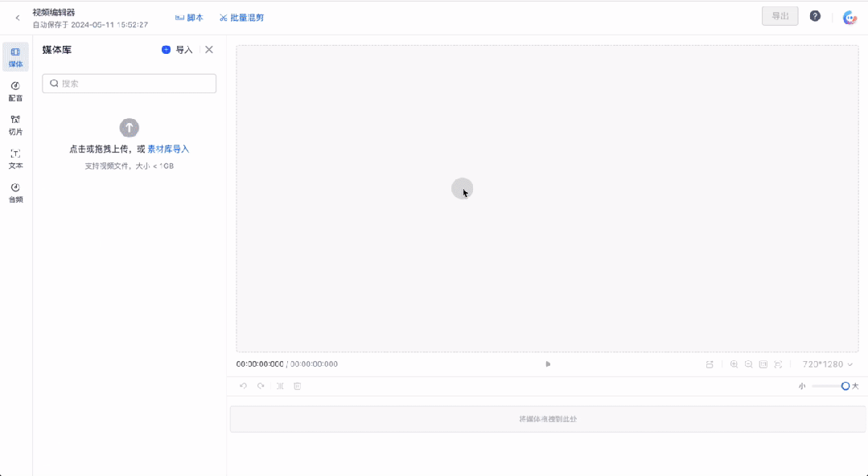Click the grey upload arrow icon

tap(129, 128)
